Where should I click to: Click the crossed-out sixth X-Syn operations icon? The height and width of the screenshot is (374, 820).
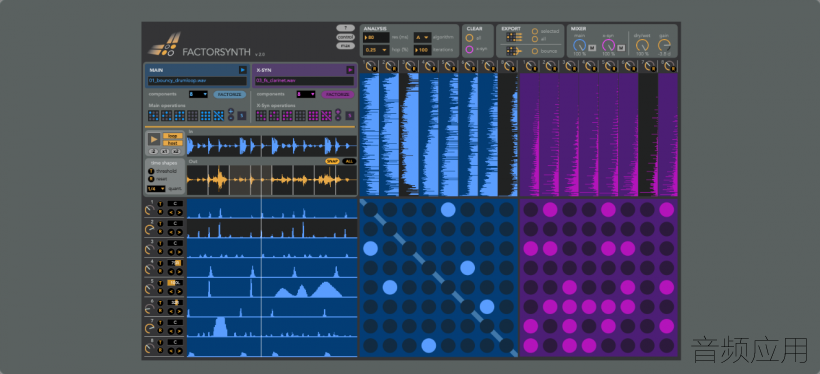tap(326, 116)
